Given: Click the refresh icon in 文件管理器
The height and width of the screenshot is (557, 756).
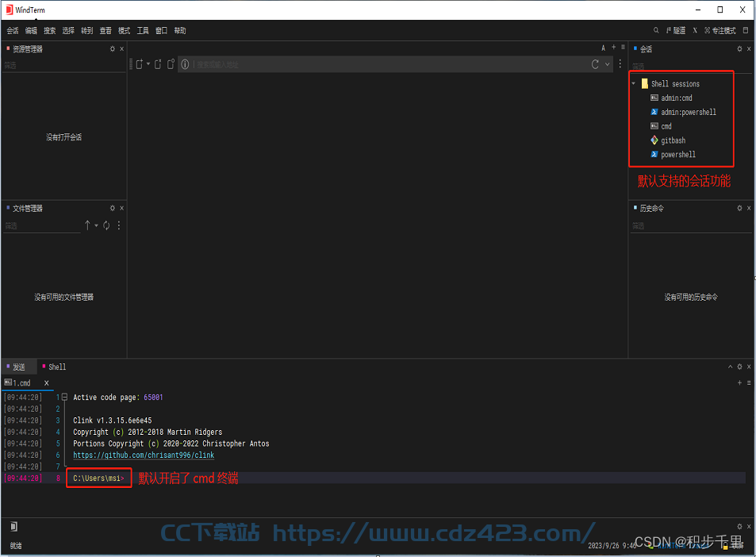Looking at the screenshot, I should [x=106, y=225].
